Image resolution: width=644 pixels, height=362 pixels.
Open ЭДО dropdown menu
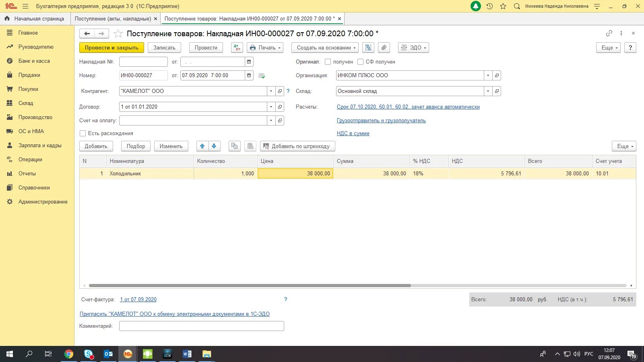[x=413, y=47]
